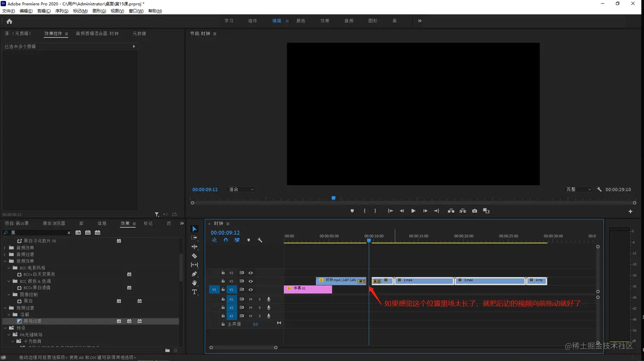Viewport: 644px width, 361px height.
Task: Select the Razor tool
Action: click(x=195, y=256)
